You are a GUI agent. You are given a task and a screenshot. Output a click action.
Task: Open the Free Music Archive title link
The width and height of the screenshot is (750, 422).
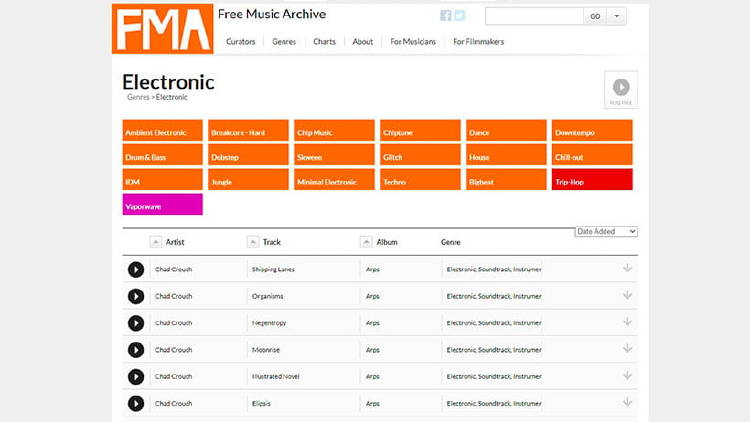point(272,14)
